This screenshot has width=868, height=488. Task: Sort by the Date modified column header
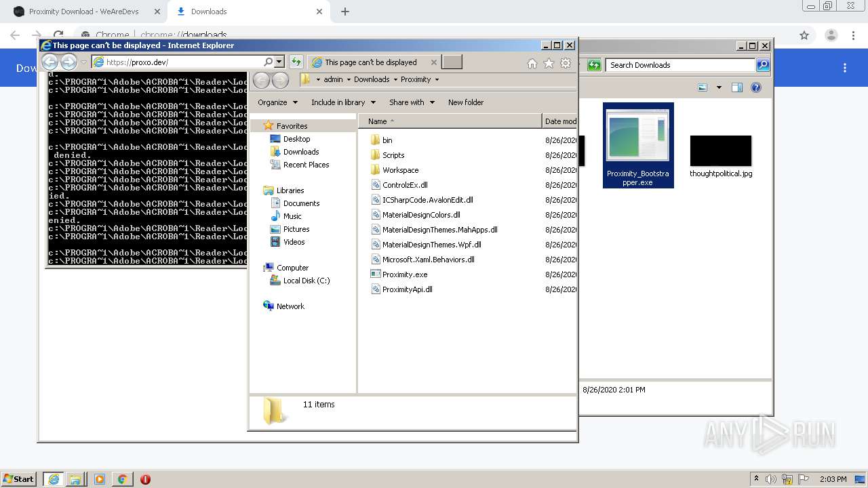tap(560, 121)
